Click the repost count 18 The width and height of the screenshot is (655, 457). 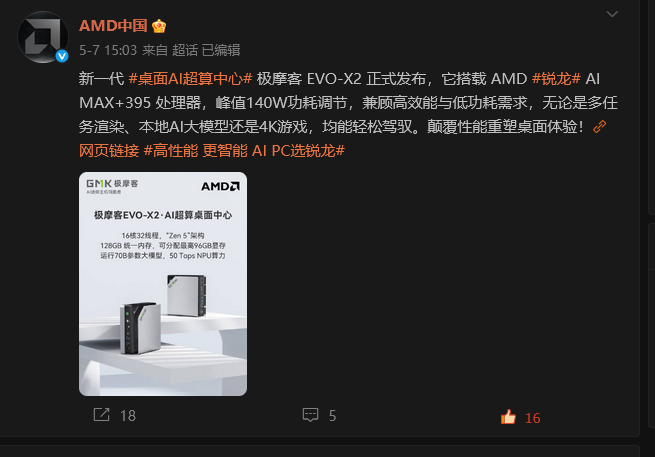coord(128,416)
